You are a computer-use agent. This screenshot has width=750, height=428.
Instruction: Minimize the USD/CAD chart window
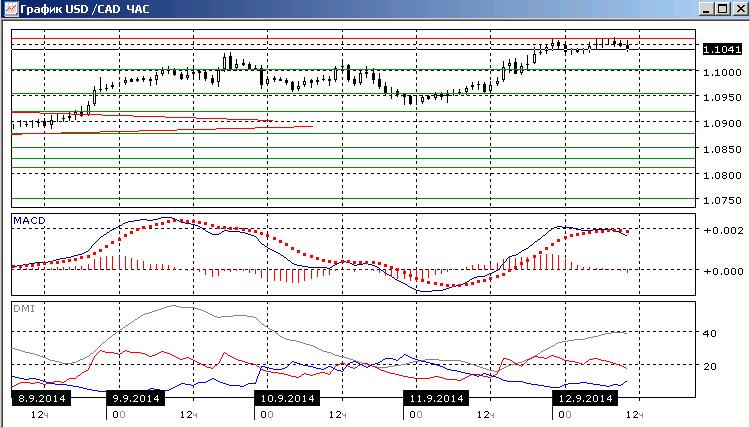coord(706,9)
